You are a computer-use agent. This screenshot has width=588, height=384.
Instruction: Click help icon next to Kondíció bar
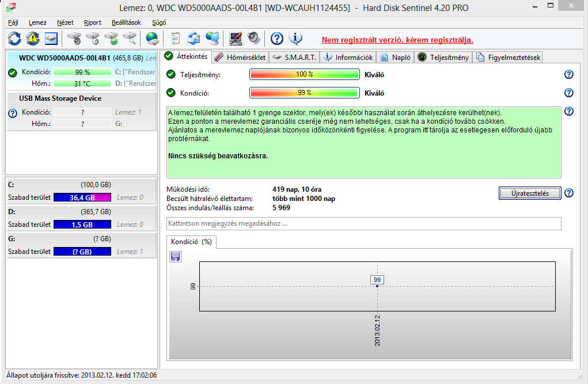pyautogui.click(x=569, y=93)
